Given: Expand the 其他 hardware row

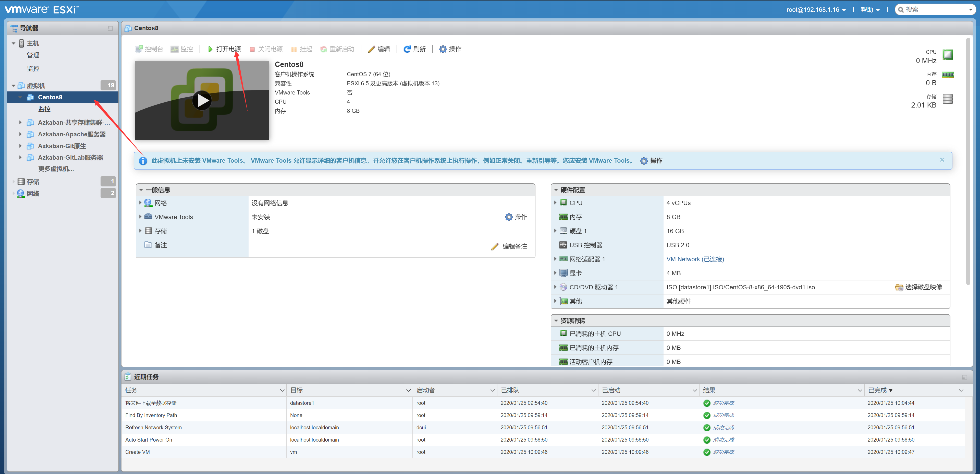Looking at the screenshot, I should pyautogui.click(x=555, y=301).
